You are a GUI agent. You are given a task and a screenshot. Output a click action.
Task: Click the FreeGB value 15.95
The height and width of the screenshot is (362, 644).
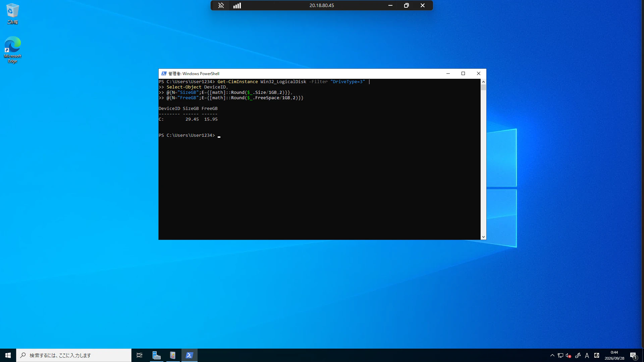point(211,119)
